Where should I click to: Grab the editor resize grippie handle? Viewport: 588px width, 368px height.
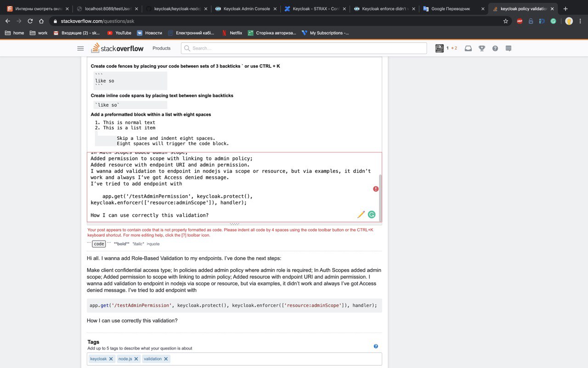tap(234, 224)
